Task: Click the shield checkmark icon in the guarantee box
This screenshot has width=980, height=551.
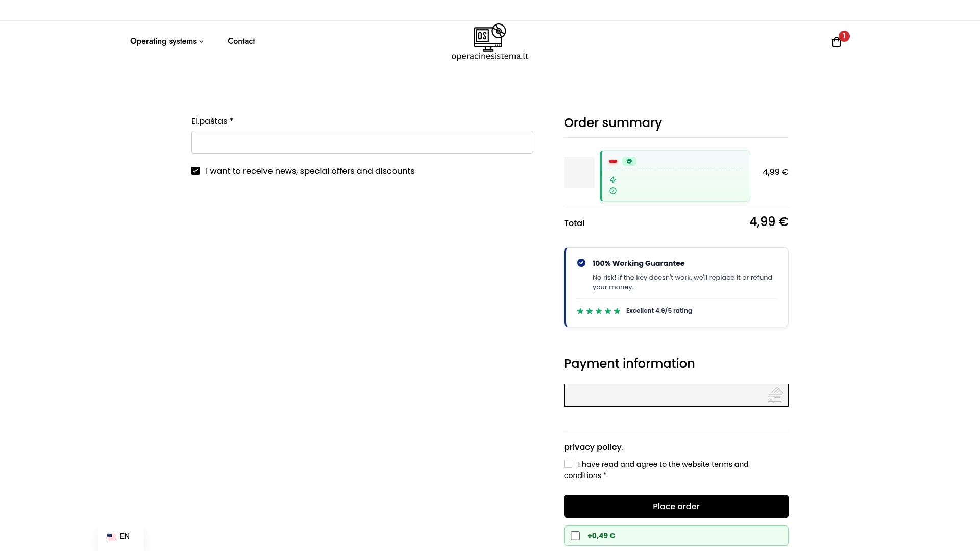Action: click(581, 263)
